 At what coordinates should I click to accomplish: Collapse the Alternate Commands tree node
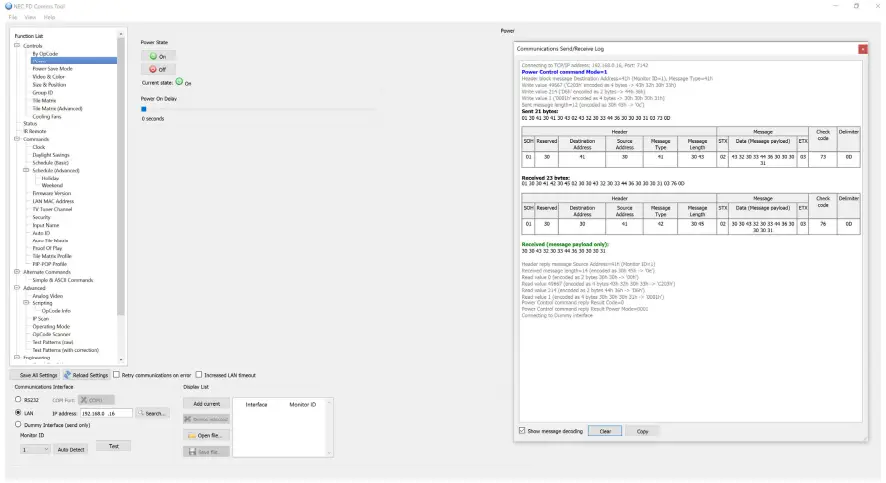[x=17, y=272]
